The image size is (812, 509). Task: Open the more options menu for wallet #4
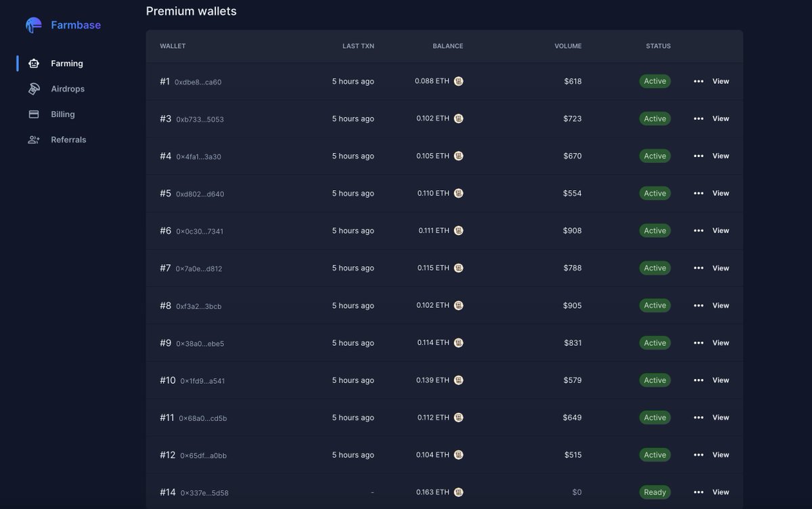(698, 156)
